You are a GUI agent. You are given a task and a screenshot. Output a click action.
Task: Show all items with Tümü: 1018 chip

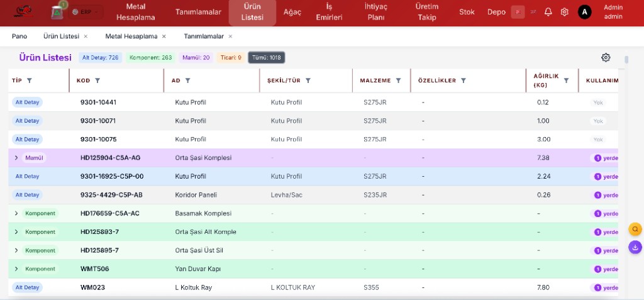(x=267, y=57)
